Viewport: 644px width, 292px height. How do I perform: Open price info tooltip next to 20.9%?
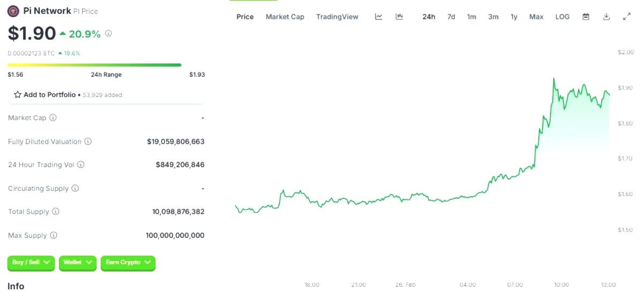tap(108, 33)
